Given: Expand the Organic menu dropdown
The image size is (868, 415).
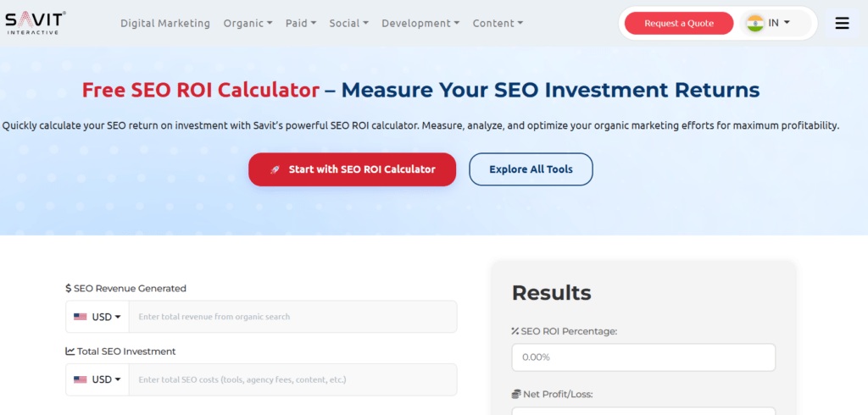Looking at the screenshot, I should [248, 23].
